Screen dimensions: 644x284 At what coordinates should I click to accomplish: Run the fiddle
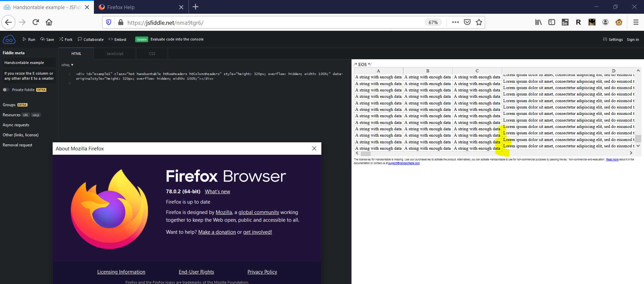click(x=29, y=40)
